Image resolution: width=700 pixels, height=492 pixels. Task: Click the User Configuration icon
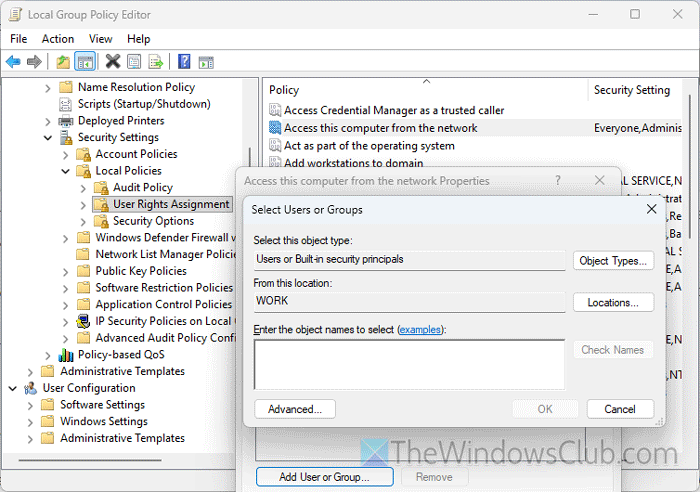click(30, 388)
